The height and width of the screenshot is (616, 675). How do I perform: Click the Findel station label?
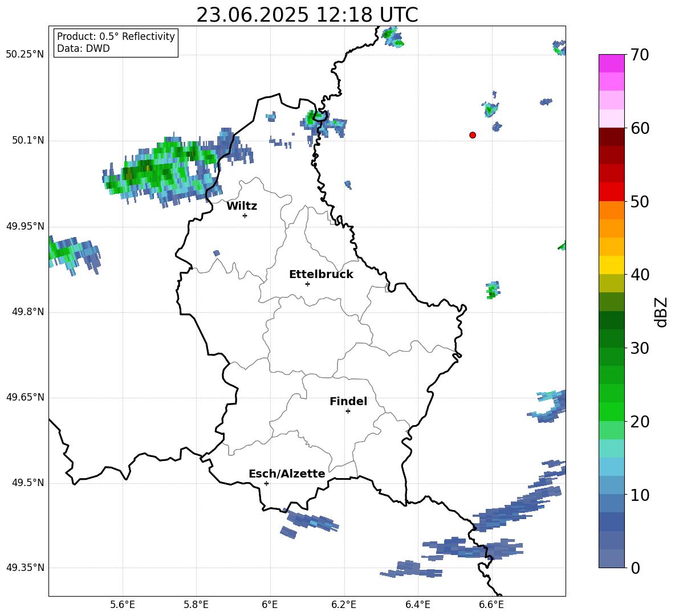[x=348, y=401]
